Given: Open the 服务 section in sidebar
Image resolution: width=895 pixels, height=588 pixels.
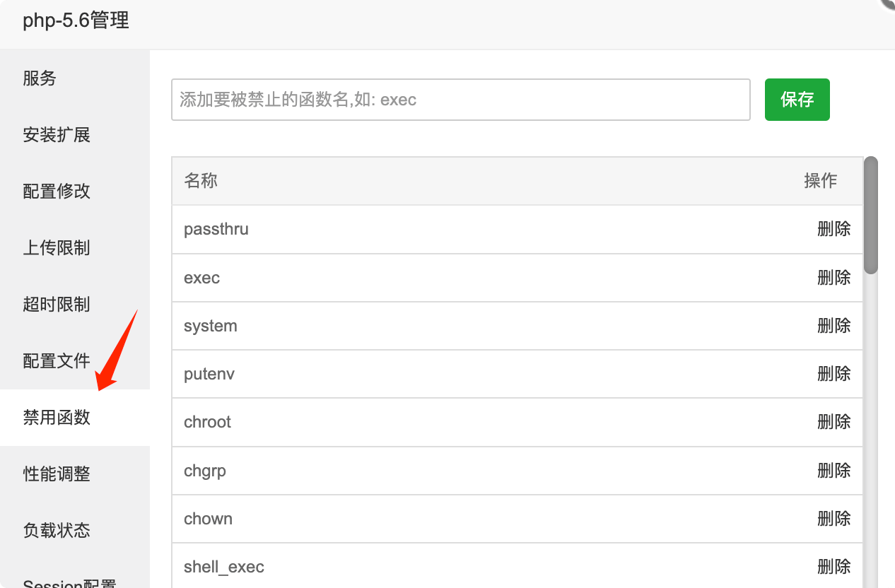Looking at the screenshot, I should tap(40, 78).
